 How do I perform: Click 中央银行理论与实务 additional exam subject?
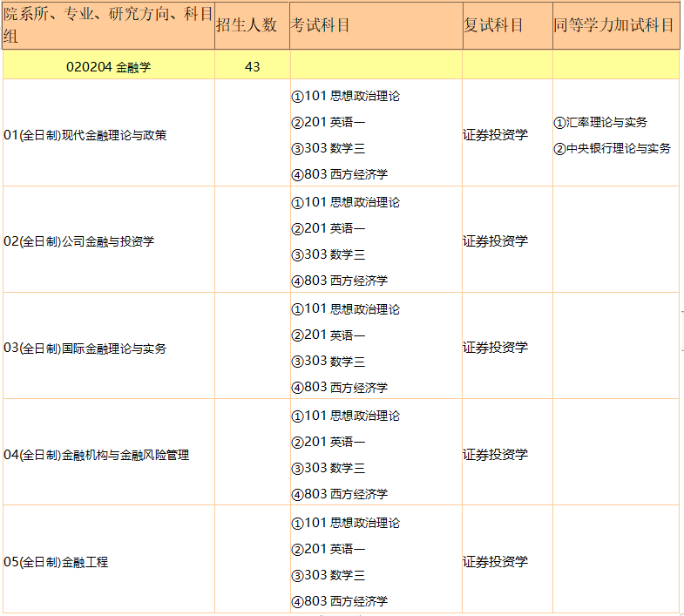click(x=613, y=149)
